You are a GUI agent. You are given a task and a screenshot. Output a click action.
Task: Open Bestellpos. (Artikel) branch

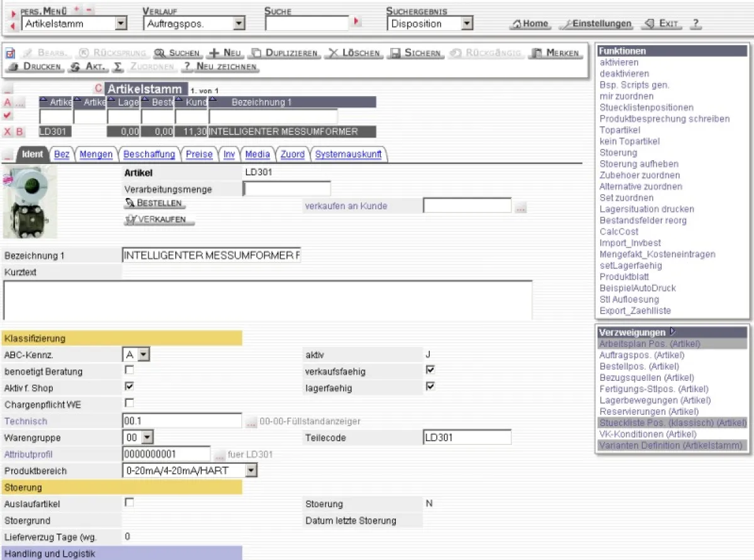[x=639, y=366]
